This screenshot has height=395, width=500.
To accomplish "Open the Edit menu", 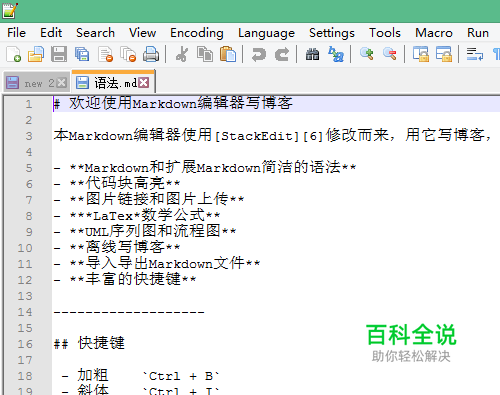I will click(x=51, y=33).
